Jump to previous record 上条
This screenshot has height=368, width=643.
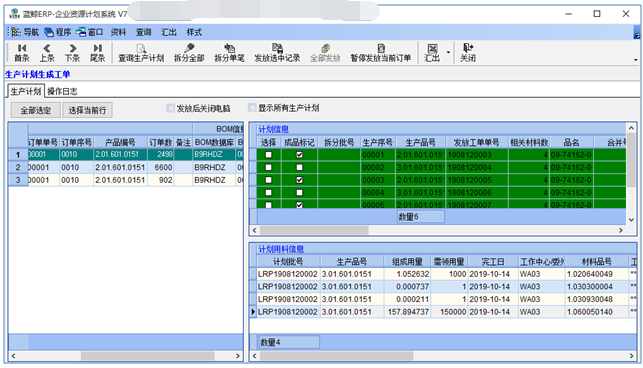pyautogui.click(x=47, y=53)
